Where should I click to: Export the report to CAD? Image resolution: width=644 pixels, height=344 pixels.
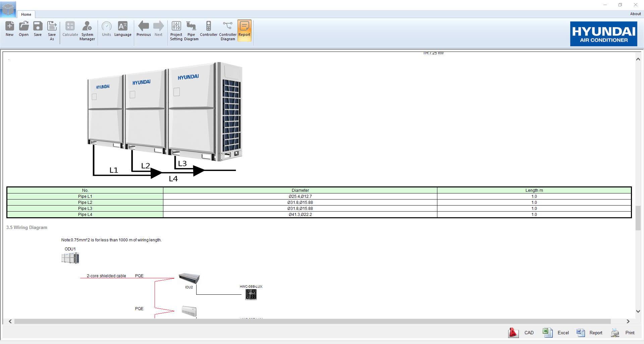click(521, 333)
